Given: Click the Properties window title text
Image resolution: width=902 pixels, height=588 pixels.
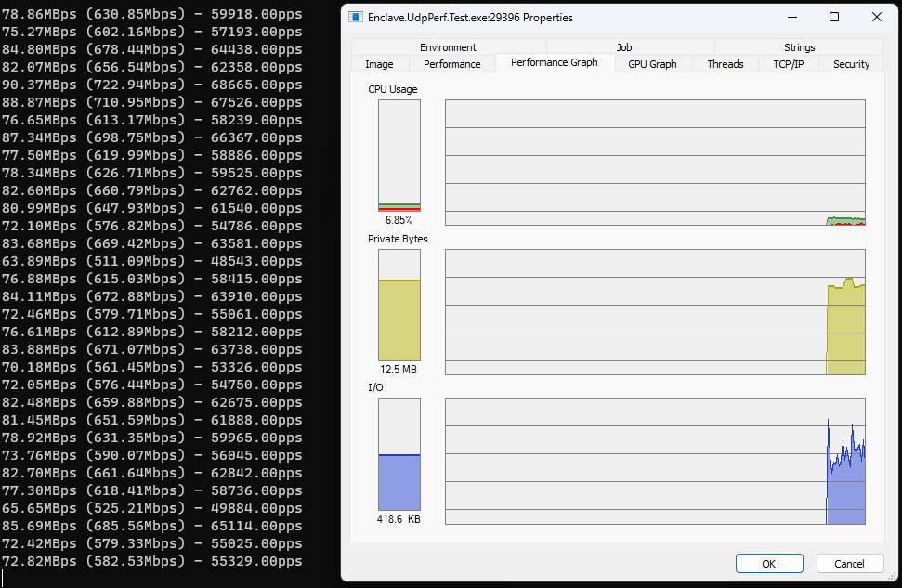Looking at the screenshot, I should [x=470, y=18].
